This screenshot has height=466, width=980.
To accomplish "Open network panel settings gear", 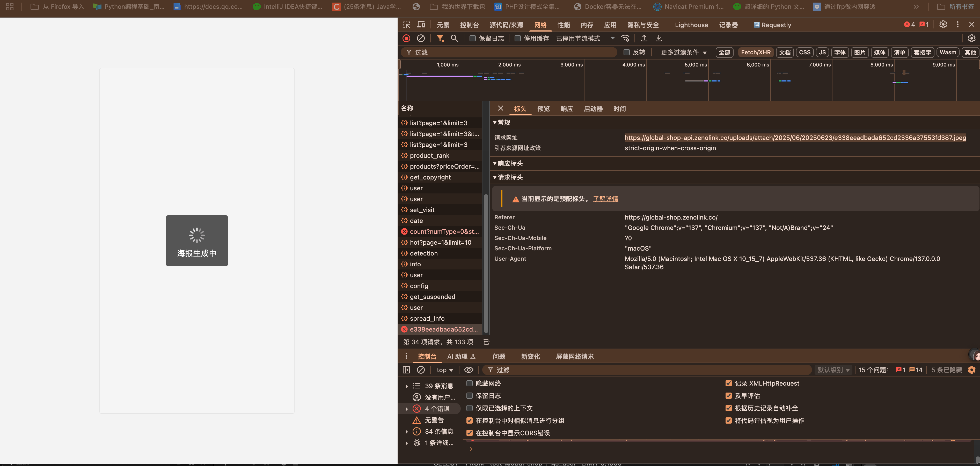I will (x=971, y=38).
